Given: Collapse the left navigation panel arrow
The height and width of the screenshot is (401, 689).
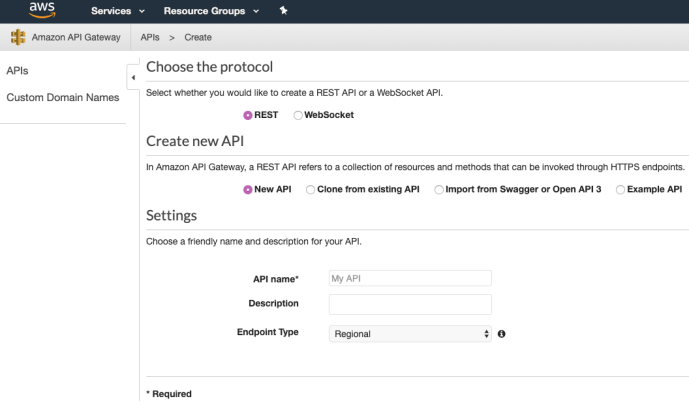Looking at the screenshot, I should tap(133, 77).
